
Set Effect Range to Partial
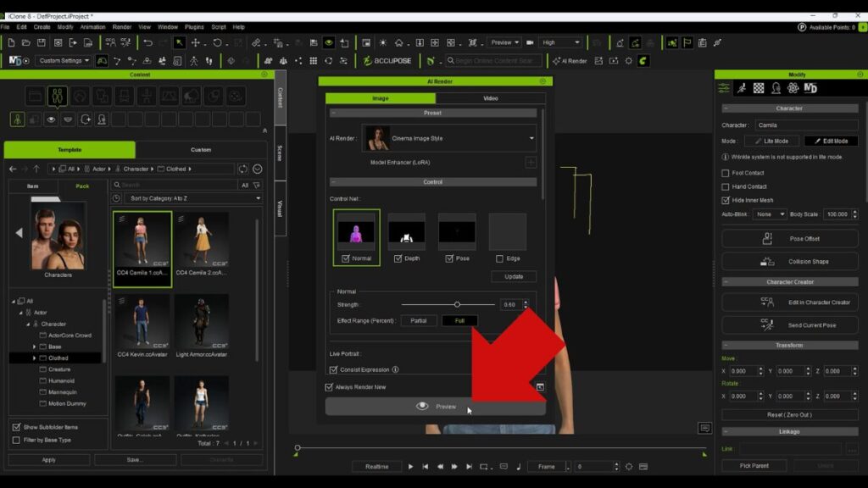point(419,321)
